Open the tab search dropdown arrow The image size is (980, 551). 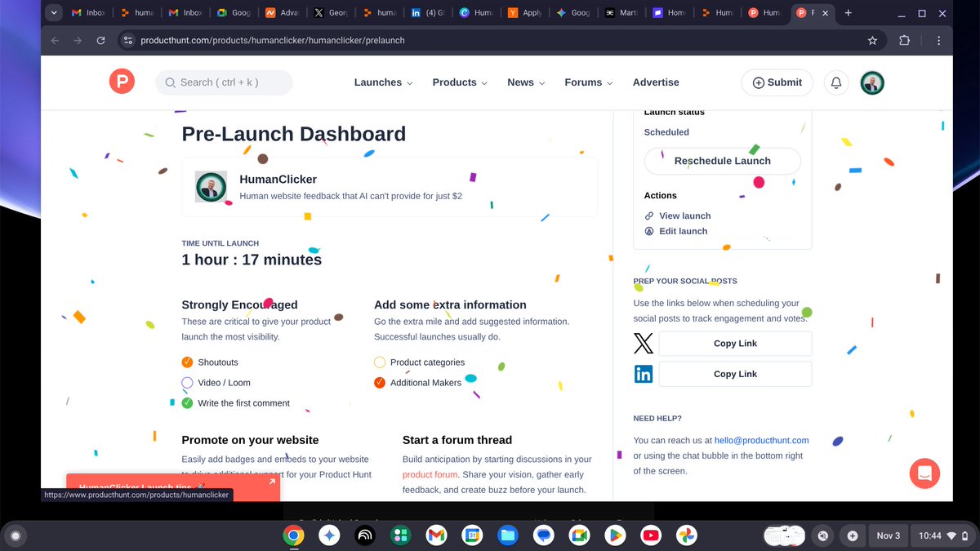pos(53,13)
